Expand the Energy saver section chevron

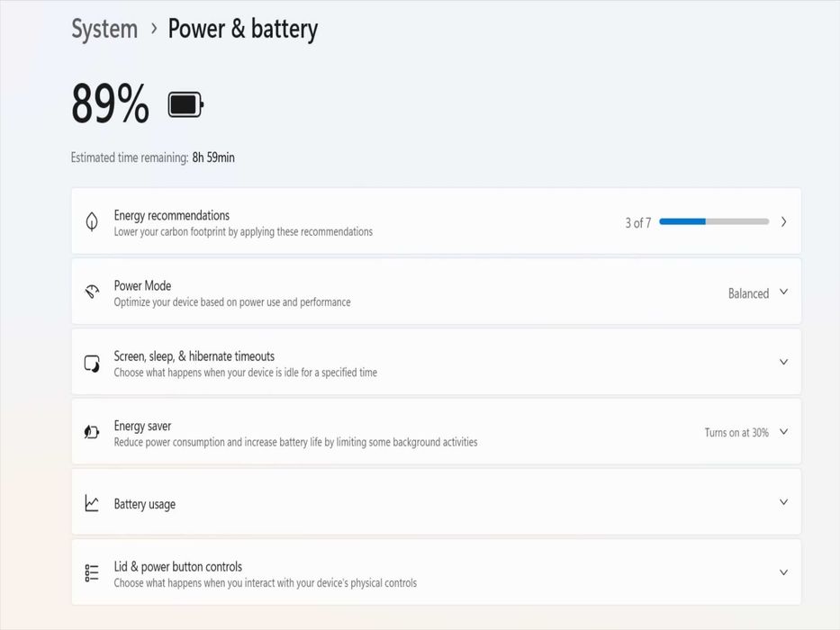click(x=783, y=433)
